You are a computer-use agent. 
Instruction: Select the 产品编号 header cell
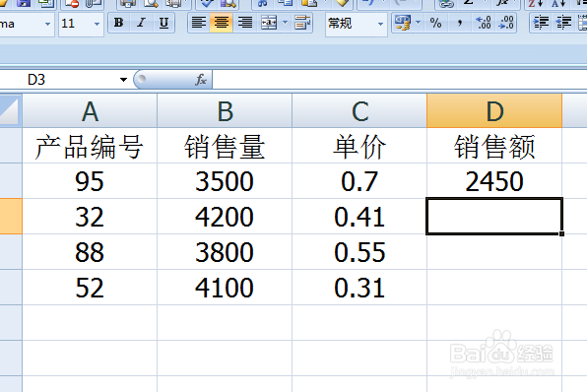click(90, 146)
